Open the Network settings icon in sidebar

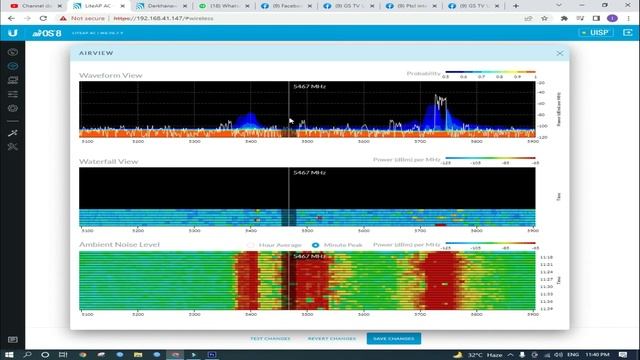coord(13,80)
